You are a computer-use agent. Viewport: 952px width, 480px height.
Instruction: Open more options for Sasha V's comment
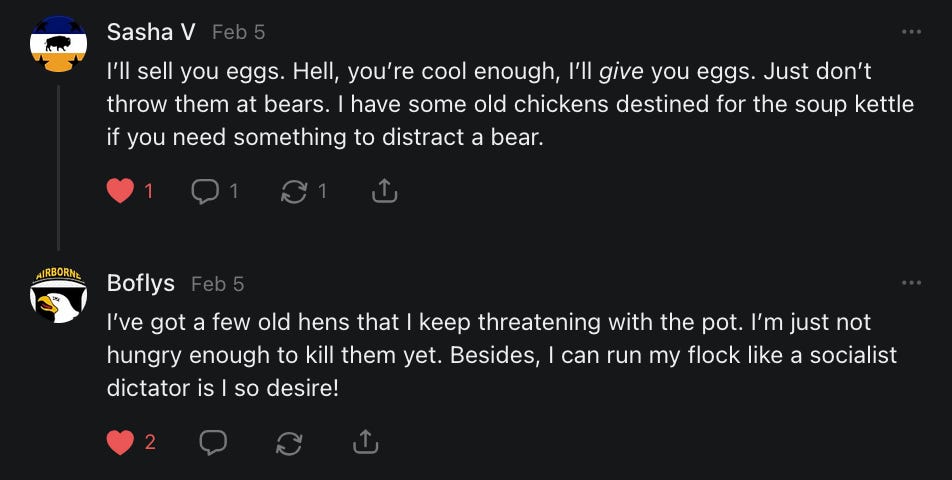tap(910, 32)
